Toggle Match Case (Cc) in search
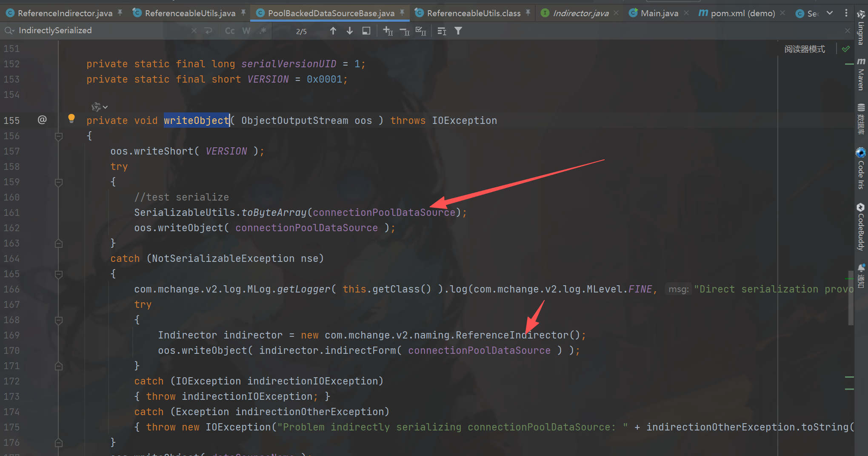Screen dimensions: 868x456 coord(230,31)
